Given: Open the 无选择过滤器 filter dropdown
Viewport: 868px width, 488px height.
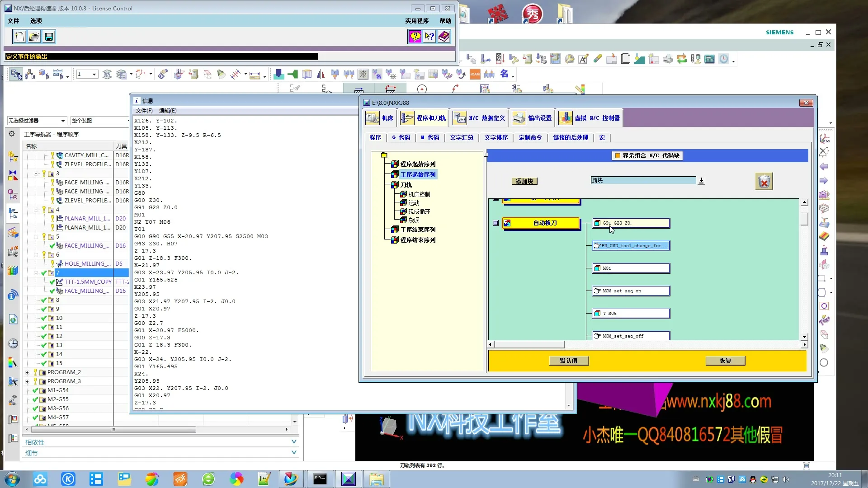Looking at the screenshot, I should [x=63, y=121].
